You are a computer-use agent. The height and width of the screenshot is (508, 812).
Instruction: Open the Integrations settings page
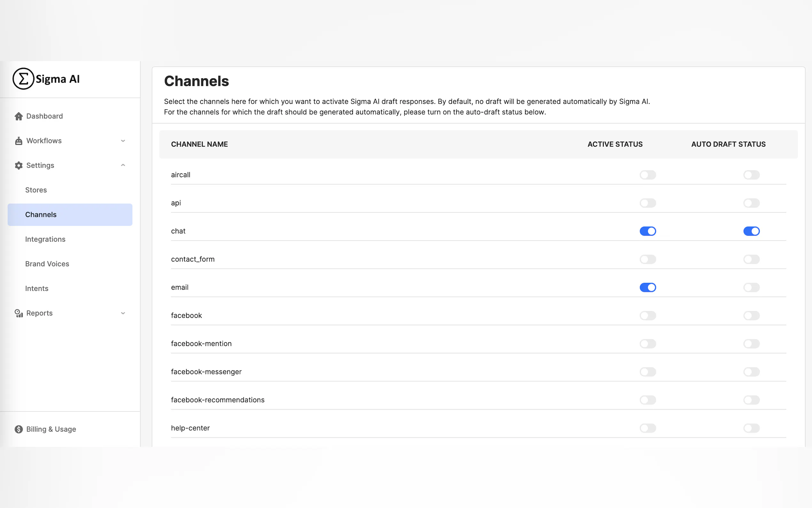tap(45, 239)
